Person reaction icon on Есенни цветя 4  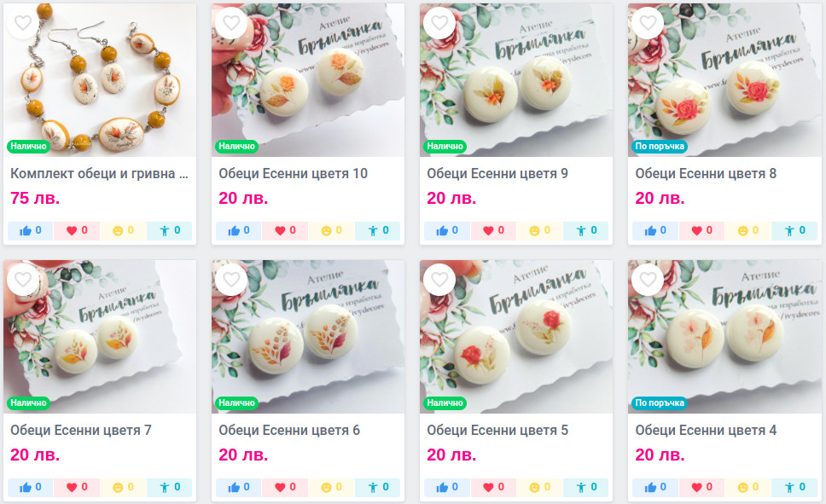[x=794, y=487]
